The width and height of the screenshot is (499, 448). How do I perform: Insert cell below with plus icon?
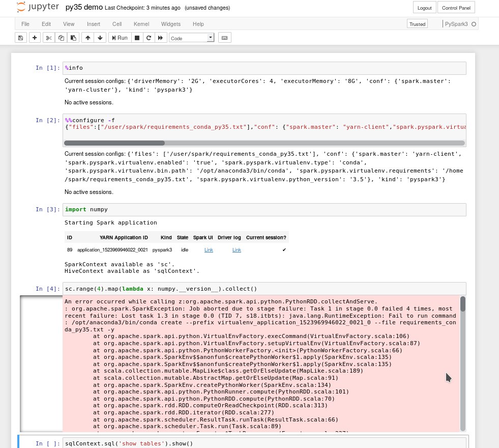coord(35,38)
